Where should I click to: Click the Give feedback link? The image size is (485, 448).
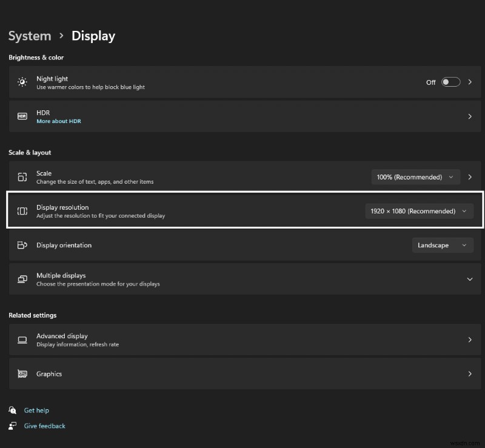44,426
